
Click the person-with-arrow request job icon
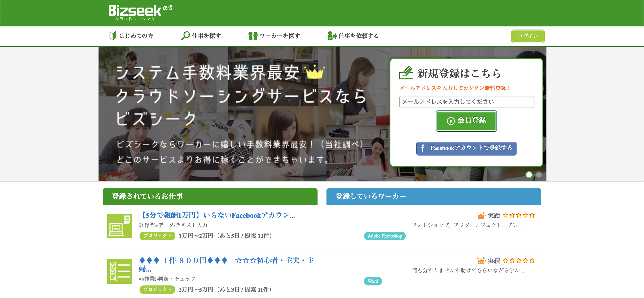(x=332, y=36)
